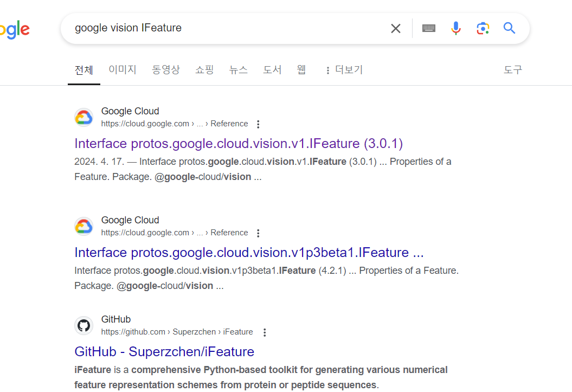Switch to the 뉴스 (News) tab
The image size is (572, 392).
[238, 69]
